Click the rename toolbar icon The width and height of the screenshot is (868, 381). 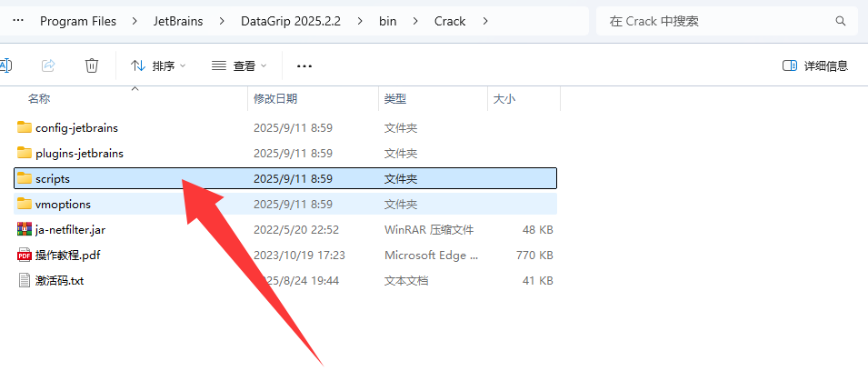tap(5, 65)
